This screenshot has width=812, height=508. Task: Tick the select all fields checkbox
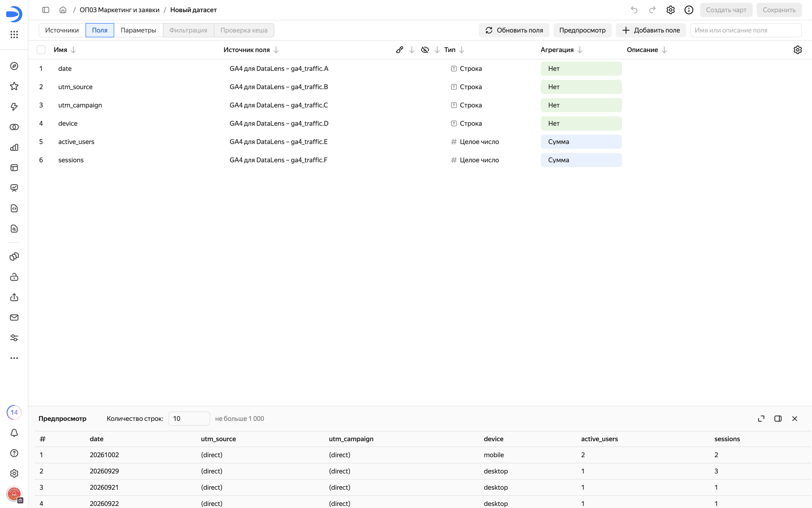tap(41, 50)
